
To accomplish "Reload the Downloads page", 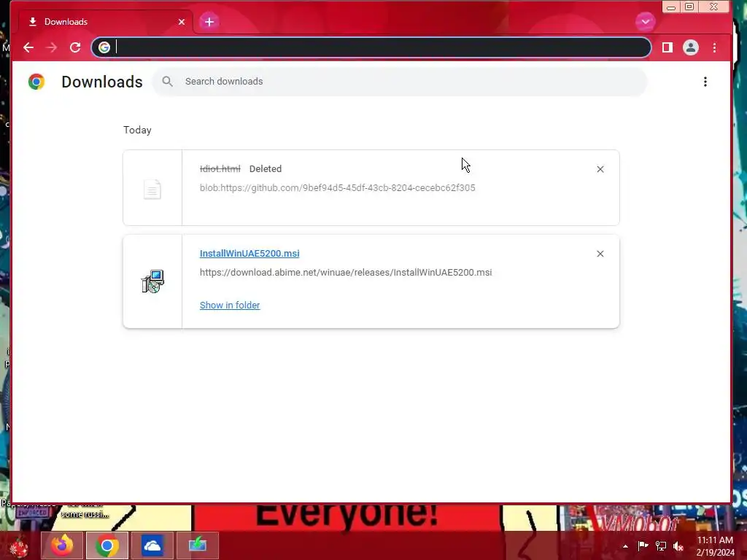I will click(x=75, y=47).
